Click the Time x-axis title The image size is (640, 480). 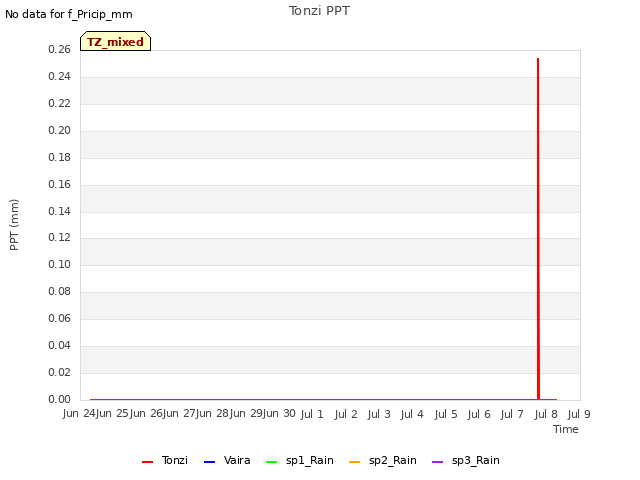coord(566,429)
